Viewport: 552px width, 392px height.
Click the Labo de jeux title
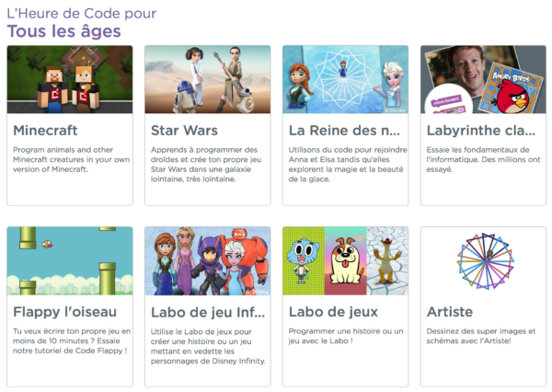point(333,312)
